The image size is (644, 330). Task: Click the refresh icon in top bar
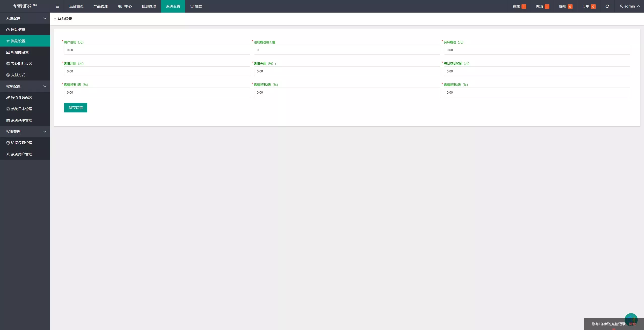coord(607,6)
